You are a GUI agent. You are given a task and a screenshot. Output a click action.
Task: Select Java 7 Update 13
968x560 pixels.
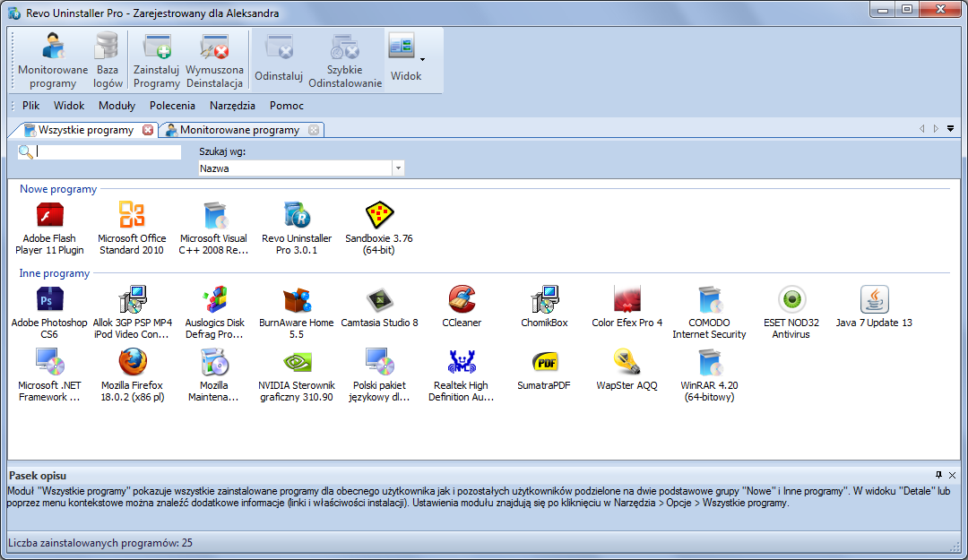(x=874, y=306)
